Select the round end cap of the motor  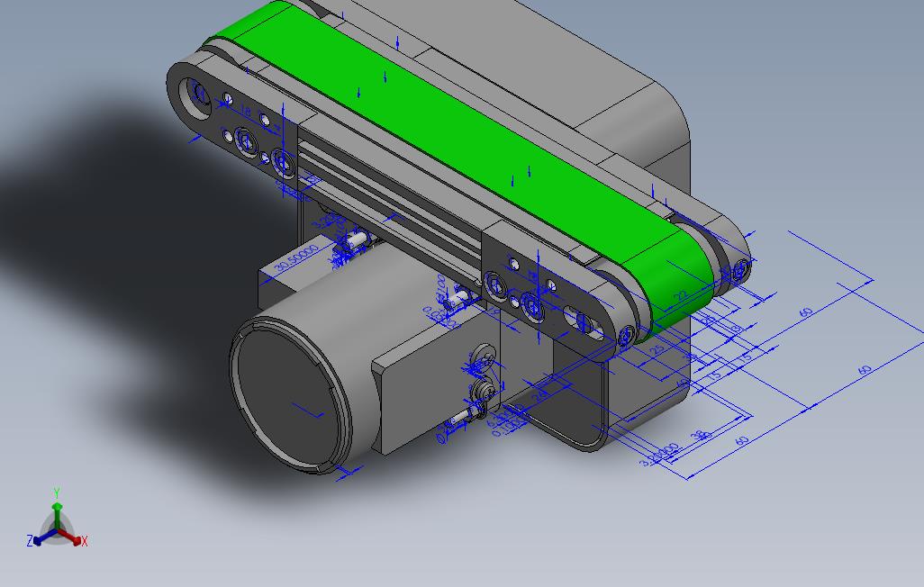(x=289, y=395)
